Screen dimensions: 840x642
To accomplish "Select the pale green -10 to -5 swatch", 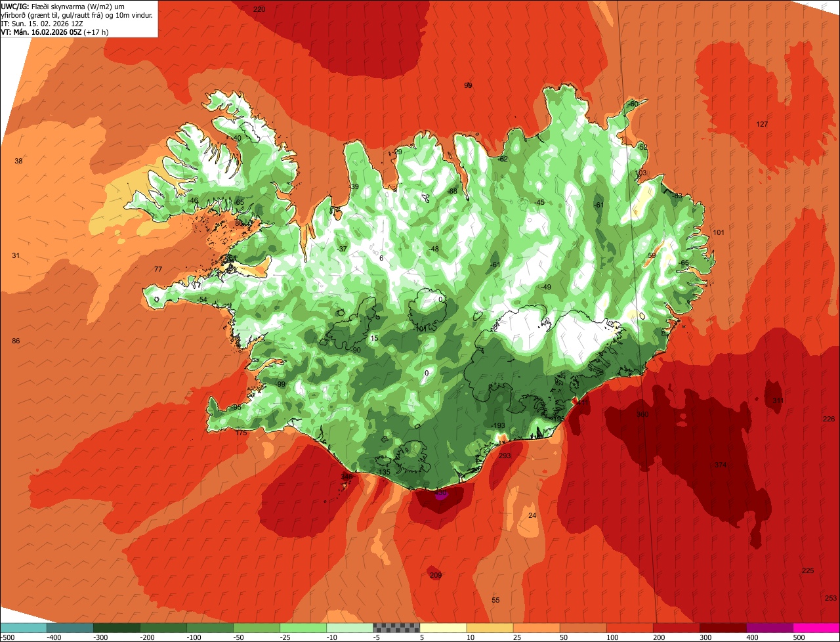I will tap(350, 627).
